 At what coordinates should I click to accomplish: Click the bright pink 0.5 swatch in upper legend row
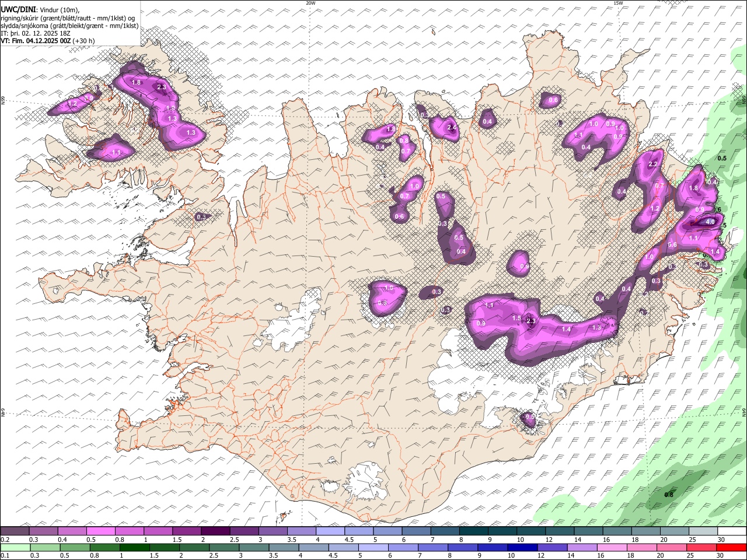[100, 531]
